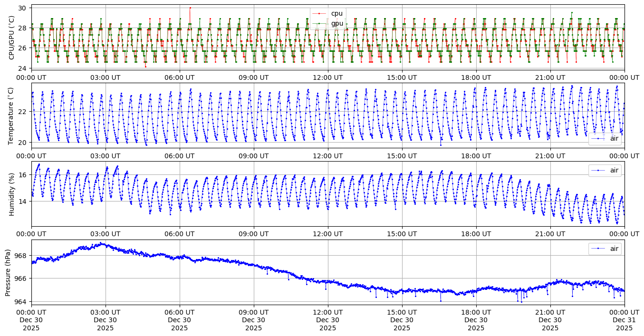Click the '30' tick on CPU/GPU axis

pyautogui.click(x=23, y=8)
